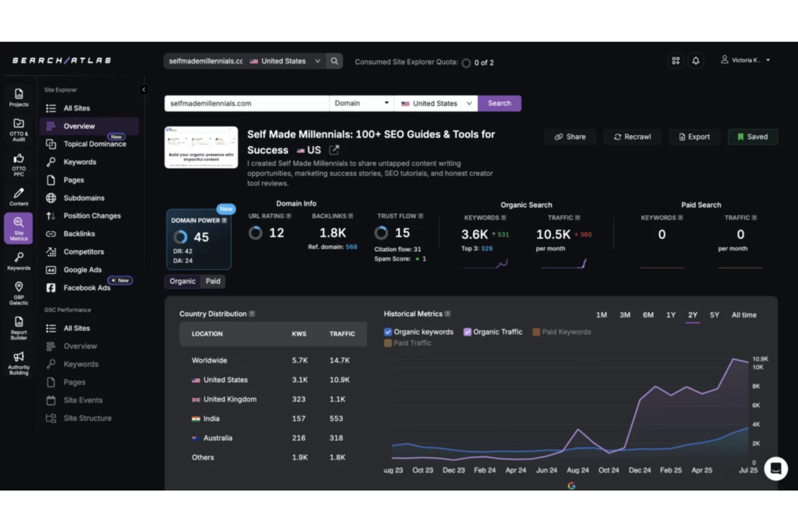Click the magnifying glass search icon
This screenshot has height=532, width=798.
point(334,61)
